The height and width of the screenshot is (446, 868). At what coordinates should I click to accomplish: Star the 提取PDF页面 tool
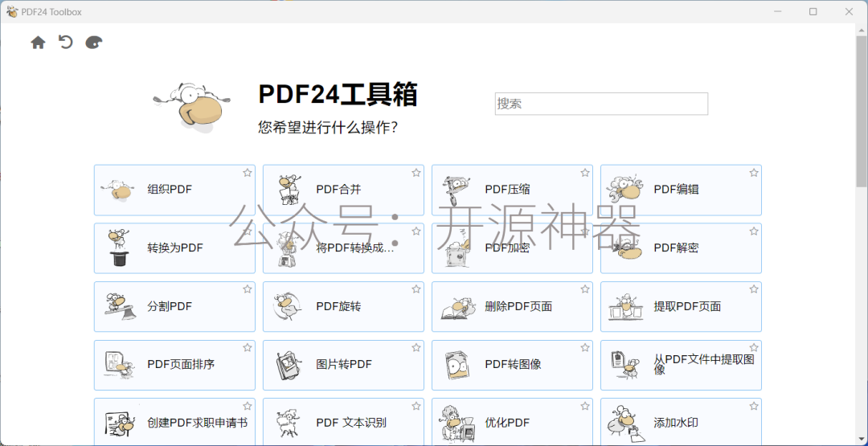coord(754,289)
